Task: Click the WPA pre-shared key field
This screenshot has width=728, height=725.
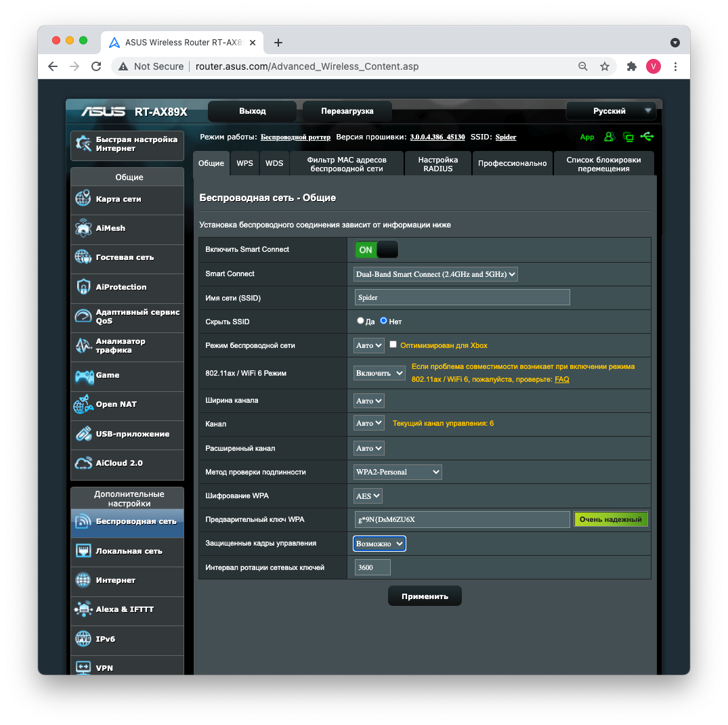Action: pos(462,519)
